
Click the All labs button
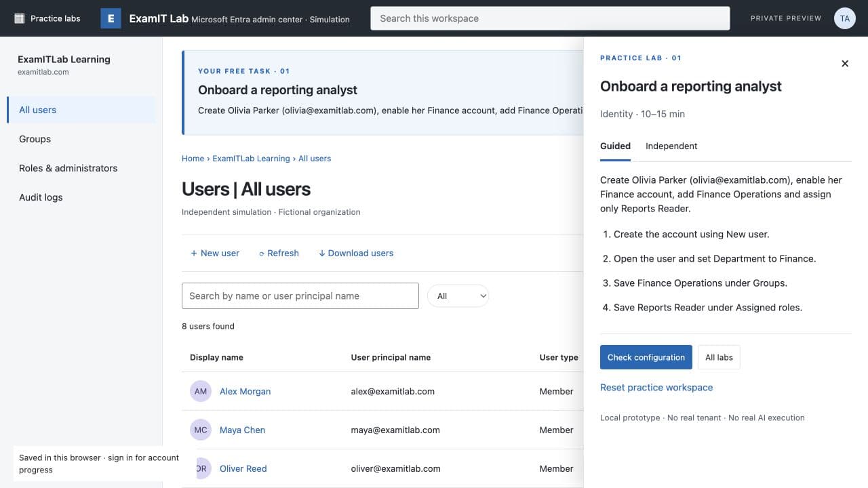[719, 357]
